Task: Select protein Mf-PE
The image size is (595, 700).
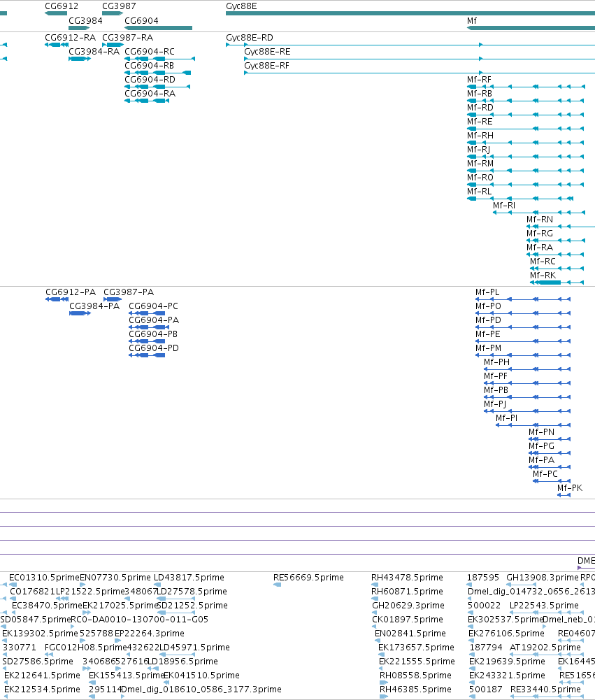Action: point(488,334)
